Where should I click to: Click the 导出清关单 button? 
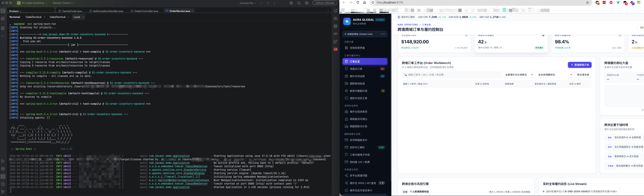pyautogui.click(x=583, y=75)
